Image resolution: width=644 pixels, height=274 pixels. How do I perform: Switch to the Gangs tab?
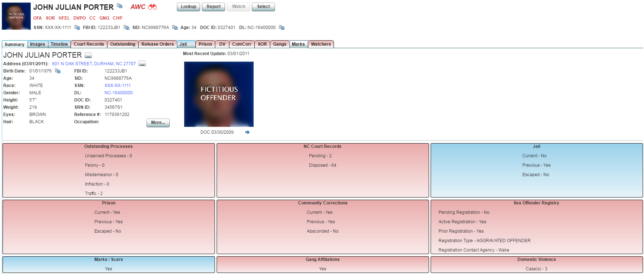point(280,44)
